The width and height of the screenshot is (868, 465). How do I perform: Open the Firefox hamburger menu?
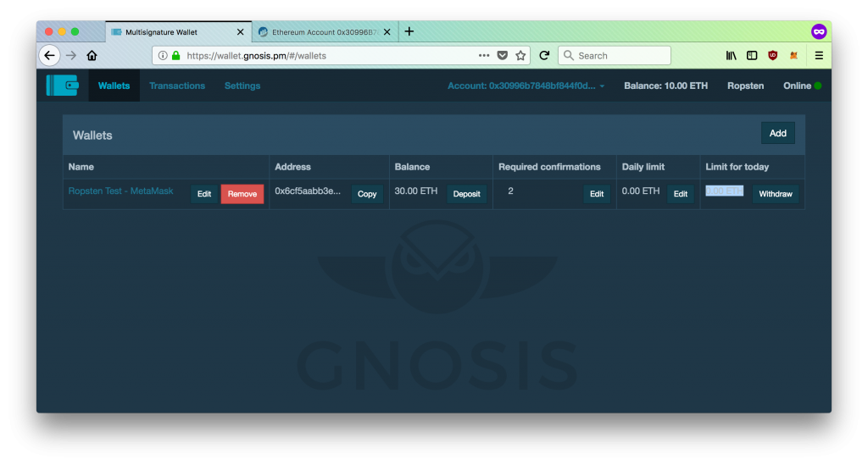click(x=819, y=55)
